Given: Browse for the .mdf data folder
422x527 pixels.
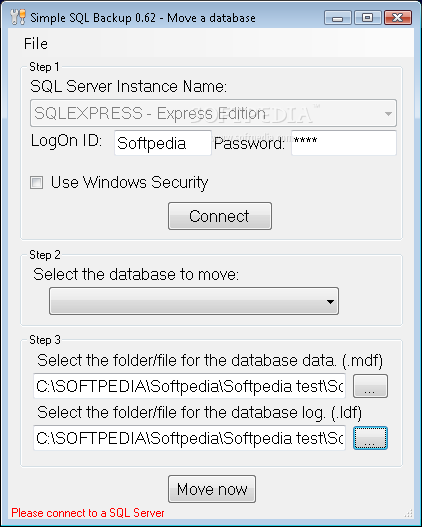Looking at the screenshot, I should (370, 386).
